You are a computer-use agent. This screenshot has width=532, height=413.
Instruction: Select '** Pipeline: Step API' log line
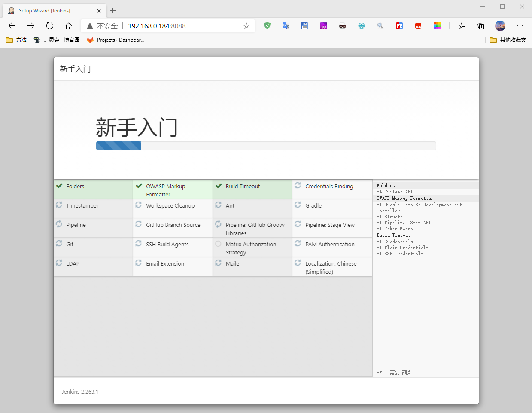[x=404, y=223]
